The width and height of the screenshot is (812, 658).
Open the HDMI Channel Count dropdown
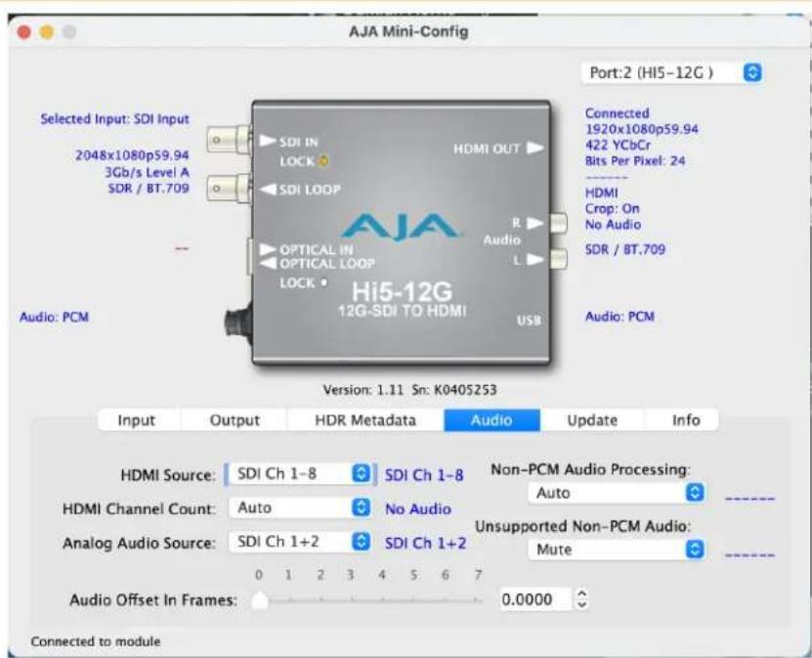click(299, 507)
